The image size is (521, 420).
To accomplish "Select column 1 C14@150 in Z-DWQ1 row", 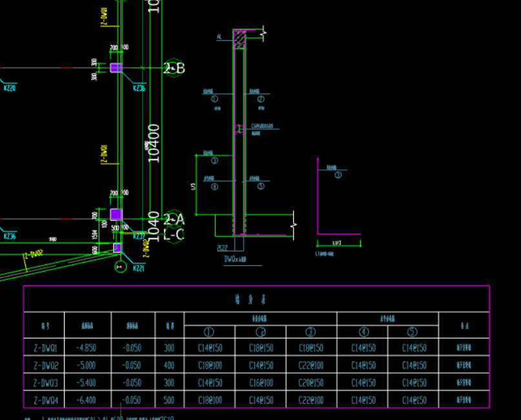I will 210,348.
